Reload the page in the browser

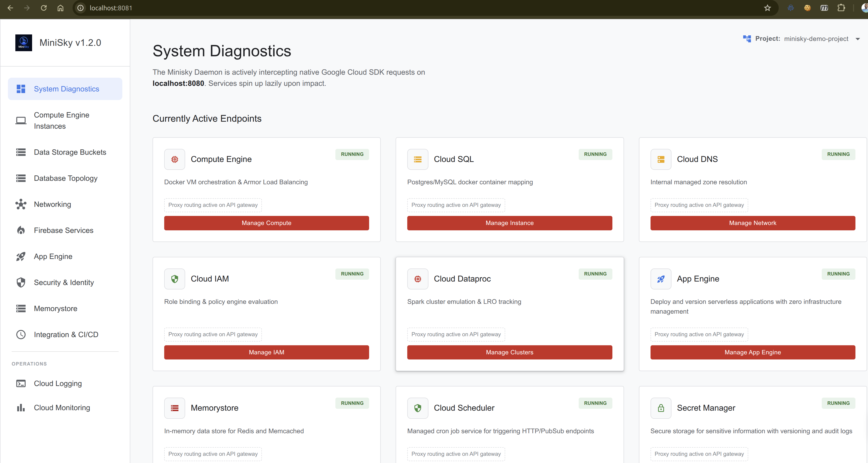[x=43, y=8]
